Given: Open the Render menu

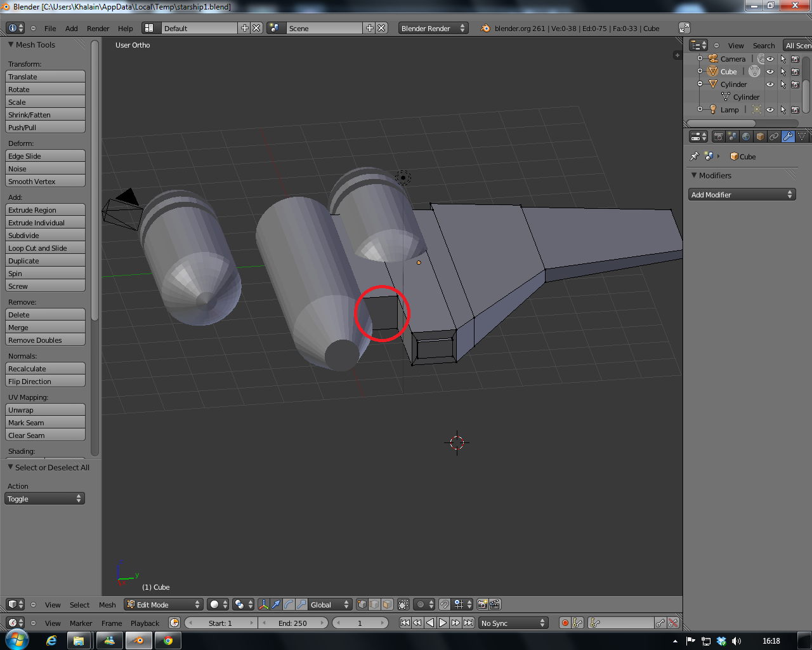Looking at the screenshot, I should coord(98,28).
